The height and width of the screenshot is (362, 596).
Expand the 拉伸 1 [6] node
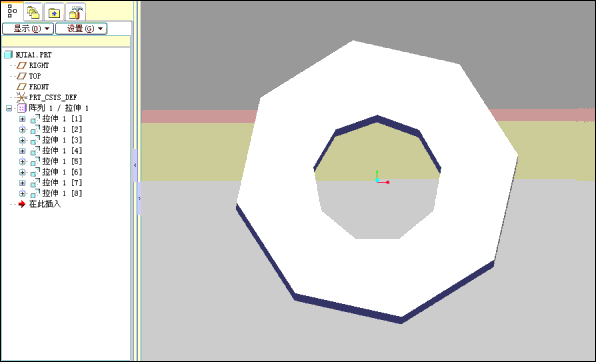pos(22,172)
